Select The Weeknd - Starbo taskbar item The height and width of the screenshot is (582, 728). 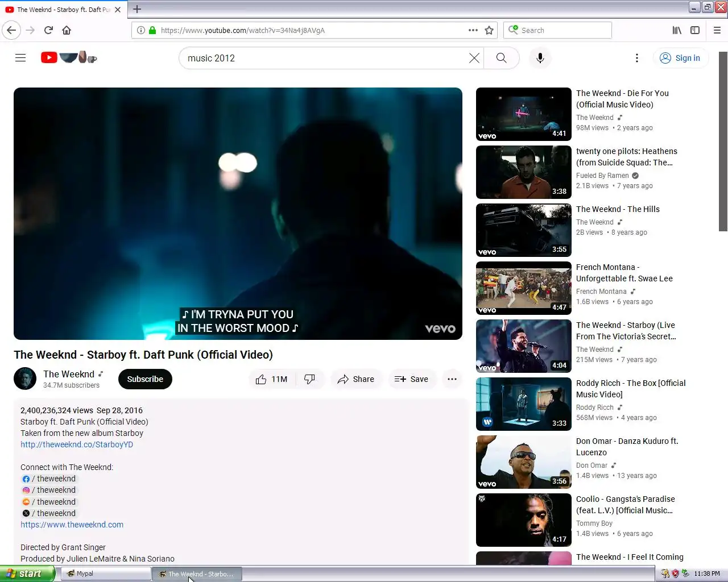196,574
